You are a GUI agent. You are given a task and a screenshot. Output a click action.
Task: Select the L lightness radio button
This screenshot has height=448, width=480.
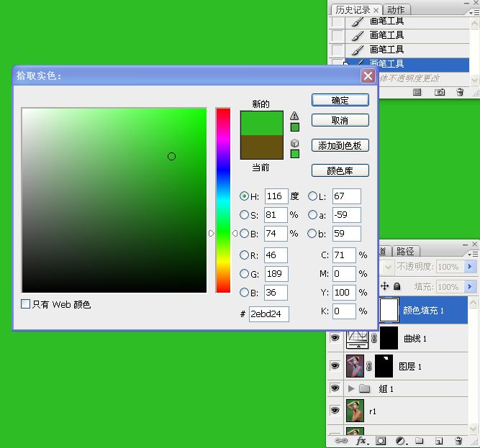coord(312,196)
